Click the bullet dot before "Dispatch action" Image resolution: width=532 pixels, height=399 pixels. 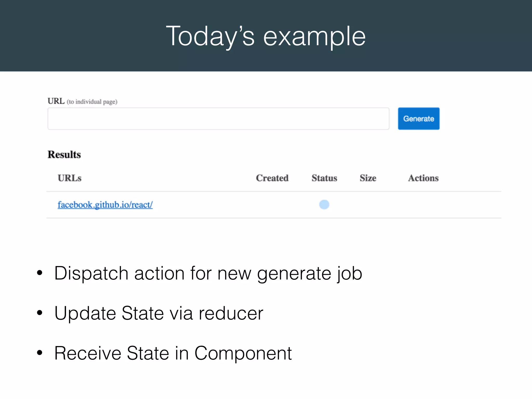[39, 273]
